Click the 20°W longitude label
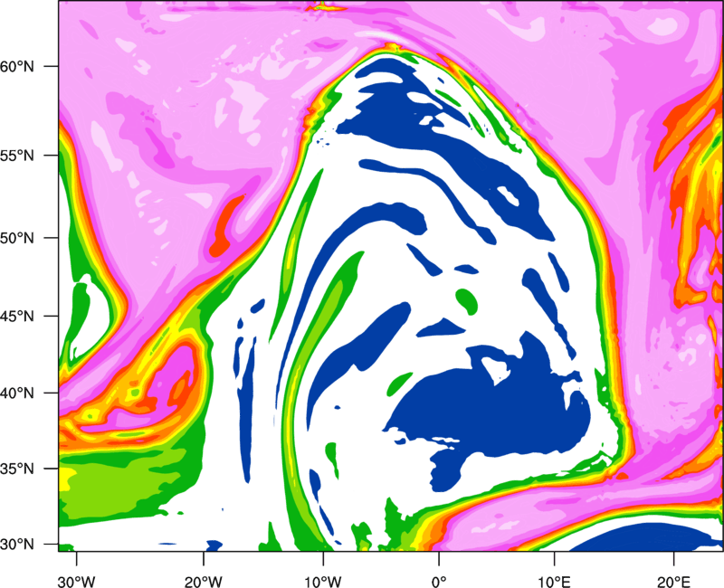The width and height of the screenshot is (724, 588). [x=203, y=581]
